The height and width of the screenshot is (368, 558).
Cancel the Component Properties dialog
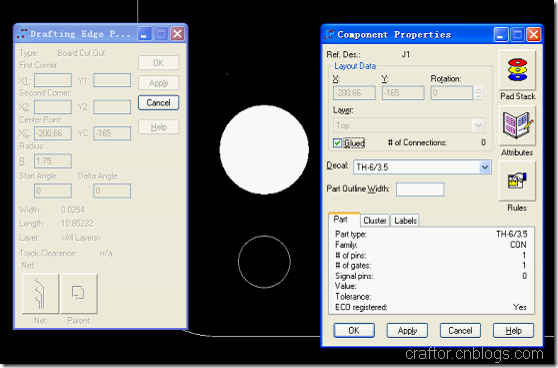460,331
